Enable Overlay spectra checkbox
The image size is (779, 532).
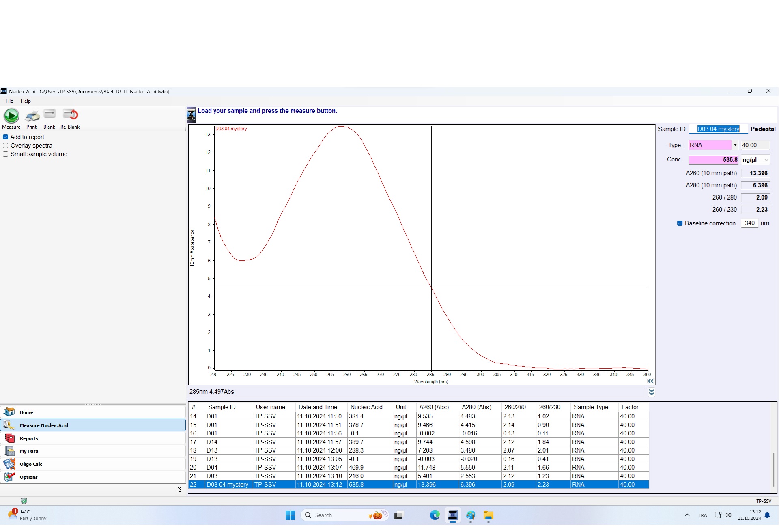[x=6, y=146]
